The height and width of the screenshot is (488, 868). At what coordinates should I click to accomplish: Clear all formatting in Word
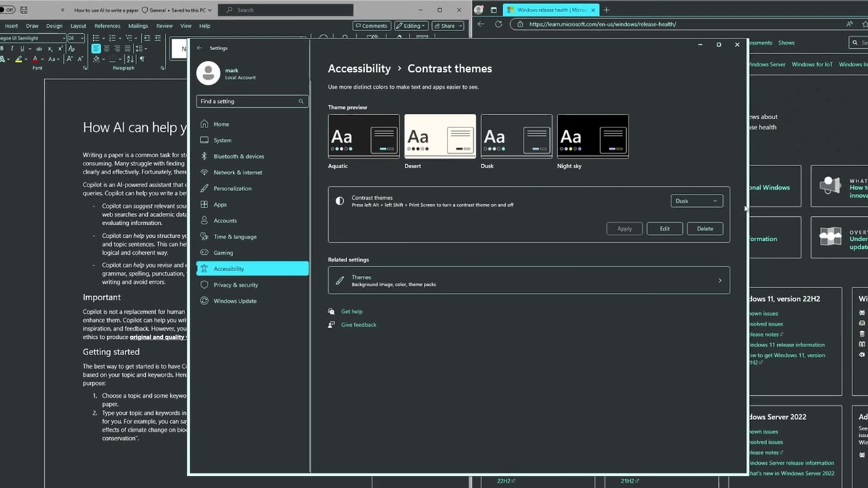pos(72,48)
